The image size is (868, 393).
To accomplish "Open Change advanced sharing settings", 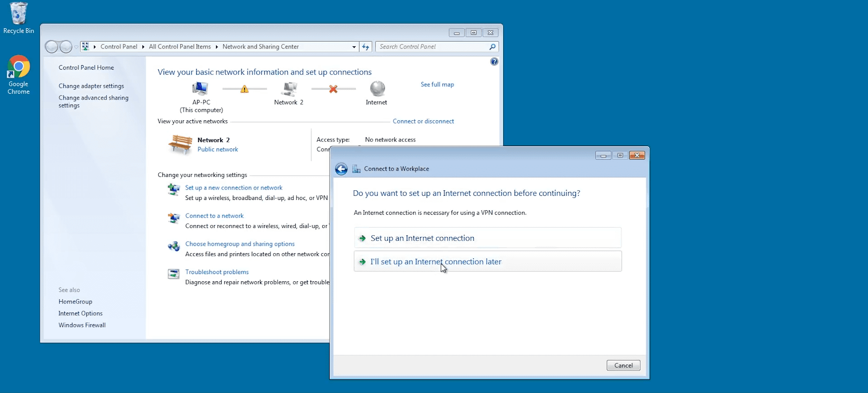I will 94,101.
